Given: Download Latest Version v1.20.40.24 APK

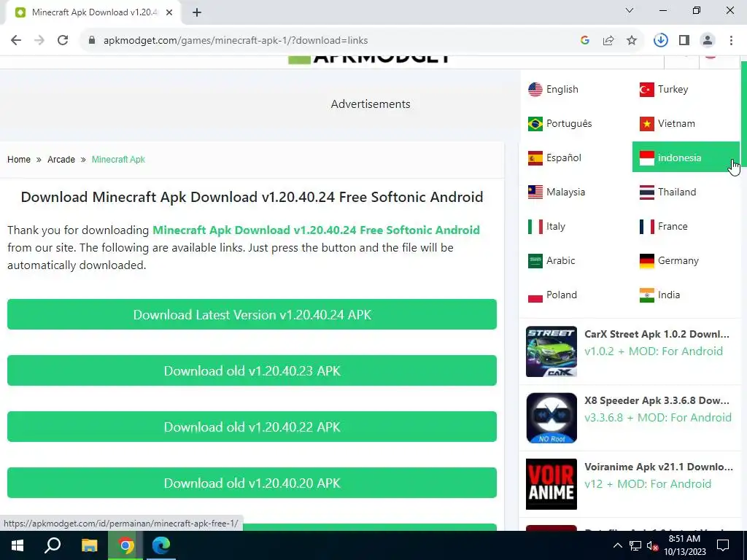Looking at the screenshot, I should pyautogui.click(x=252, y=314).
